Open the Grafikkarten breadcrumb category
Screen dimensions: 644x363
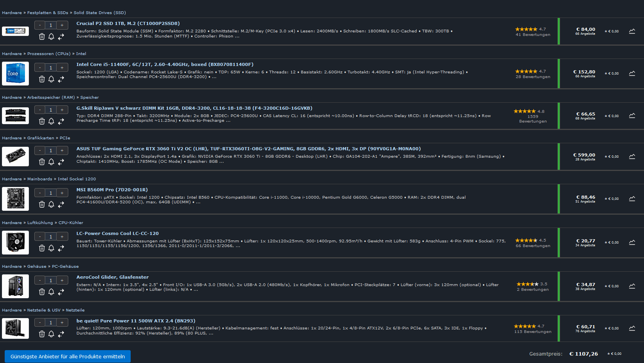click(x=41, y=138)
